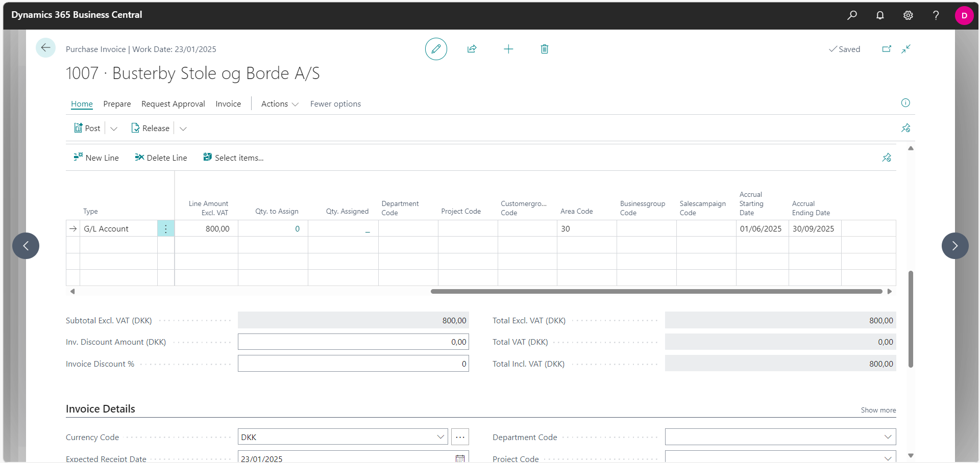This screenshot has height=463, width=980.
Task: Click Accrual Starting Date 01/06/2025
Action: (x=762, y=229)
